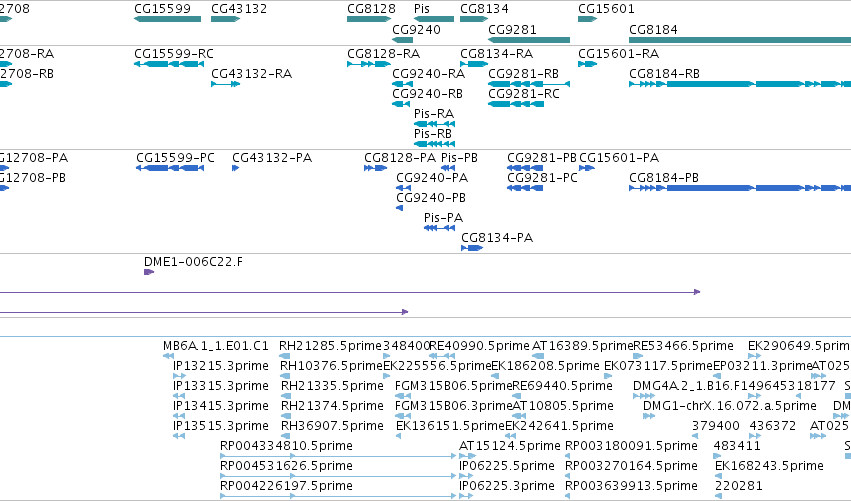
Task: Select the Pis-RB transcript
Action: coord(434,144)
